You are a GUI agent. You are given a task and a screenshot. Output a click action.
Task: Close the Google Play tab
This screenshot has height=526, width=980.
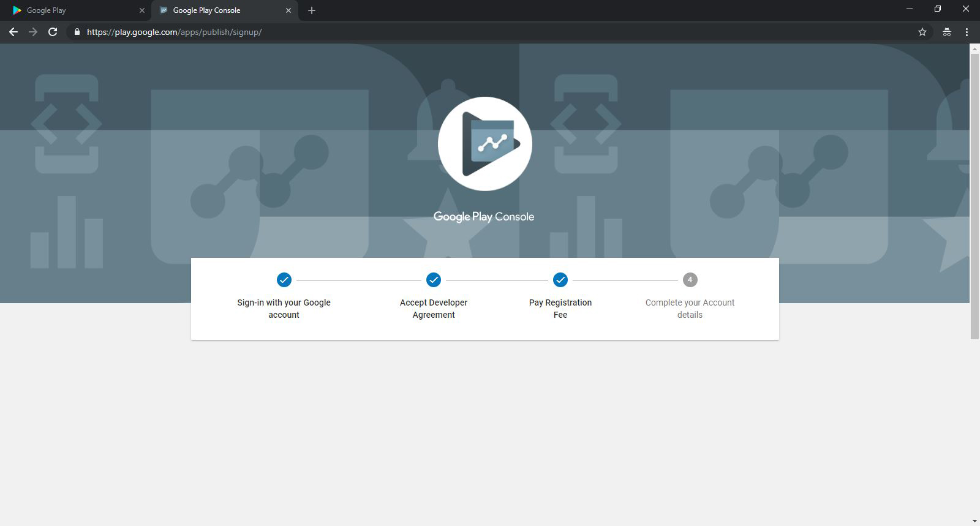(x=142, y=10)
